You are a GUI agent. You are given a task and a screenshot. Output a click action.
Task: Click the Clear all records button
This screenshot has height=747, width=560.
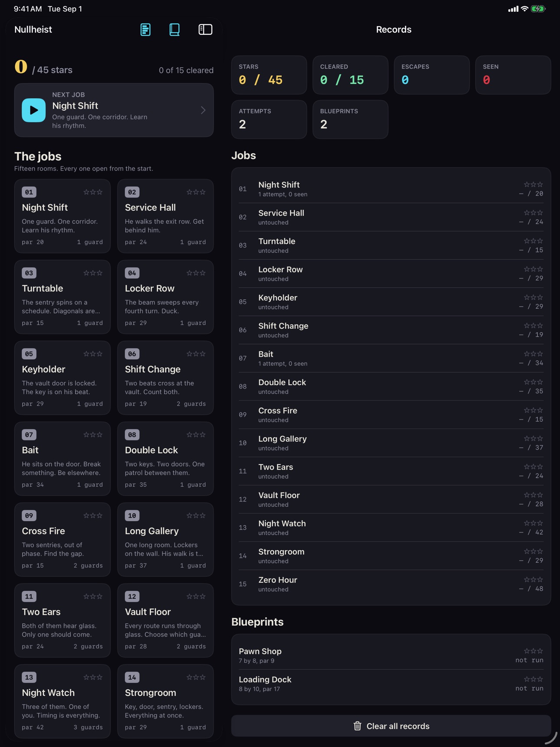[x=391, y=726]
